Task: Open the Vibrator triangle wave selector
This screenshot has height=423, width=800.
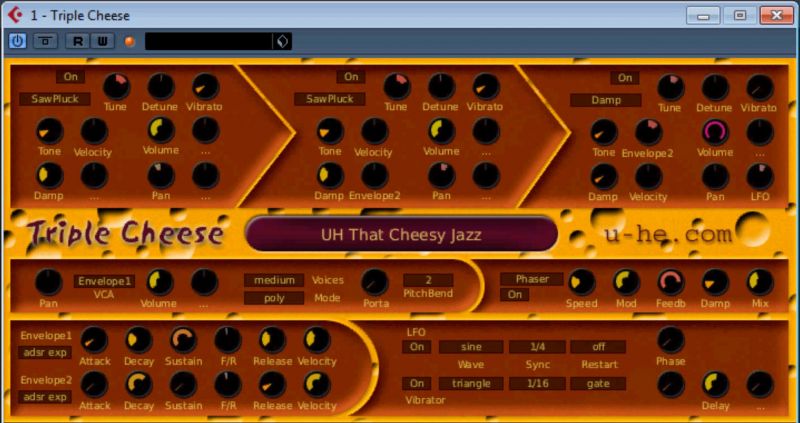Action: [471, 383]
